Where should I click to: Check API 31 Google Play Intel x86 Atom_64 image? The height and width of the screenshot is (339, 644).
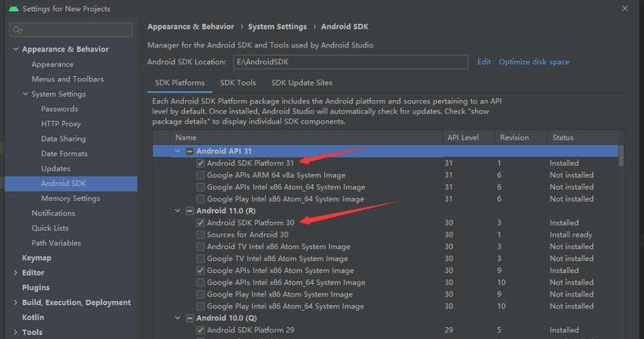coord(200,199)
